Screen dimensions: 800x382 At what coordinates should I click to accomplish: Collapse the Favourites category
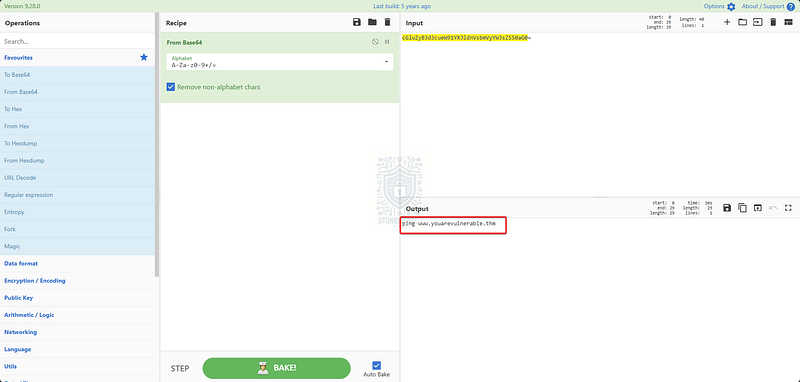[x=78, y=58]
